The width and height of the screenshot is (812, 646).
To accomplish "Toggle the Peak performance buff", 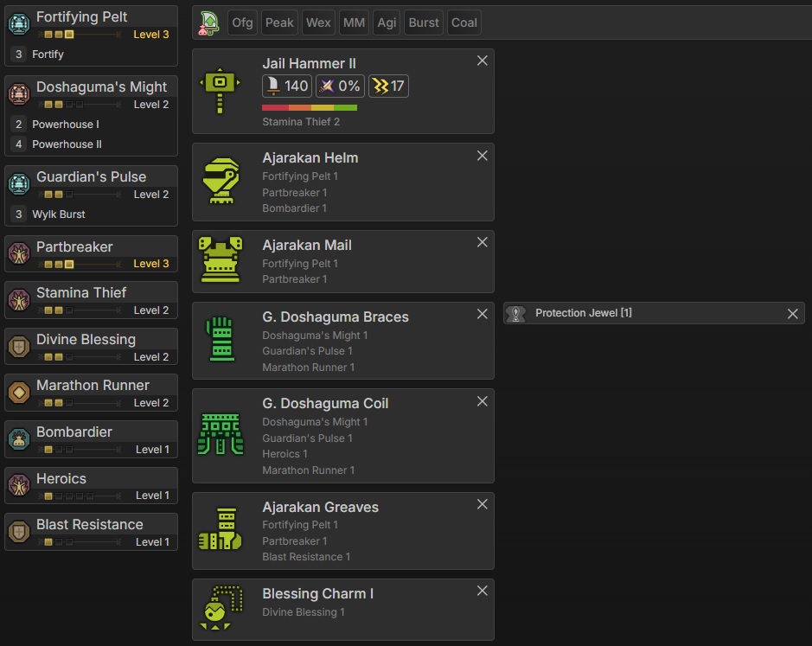I will pos(279,22).
